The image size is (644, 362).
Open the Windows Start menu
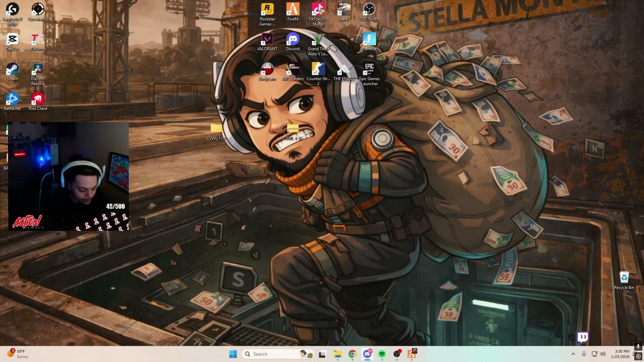pos(233,354)
